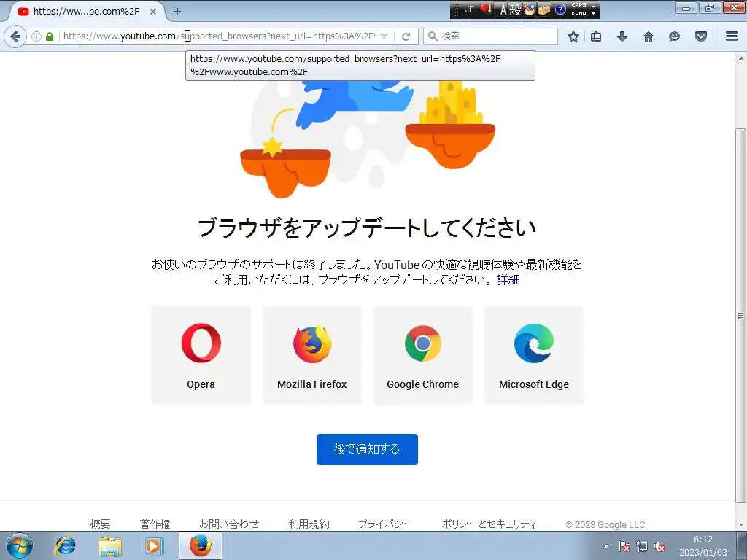The width and height of the screenshot is (747, 560).
Task: Open the Pocket icon in toolbar
Action: point(701,36)
